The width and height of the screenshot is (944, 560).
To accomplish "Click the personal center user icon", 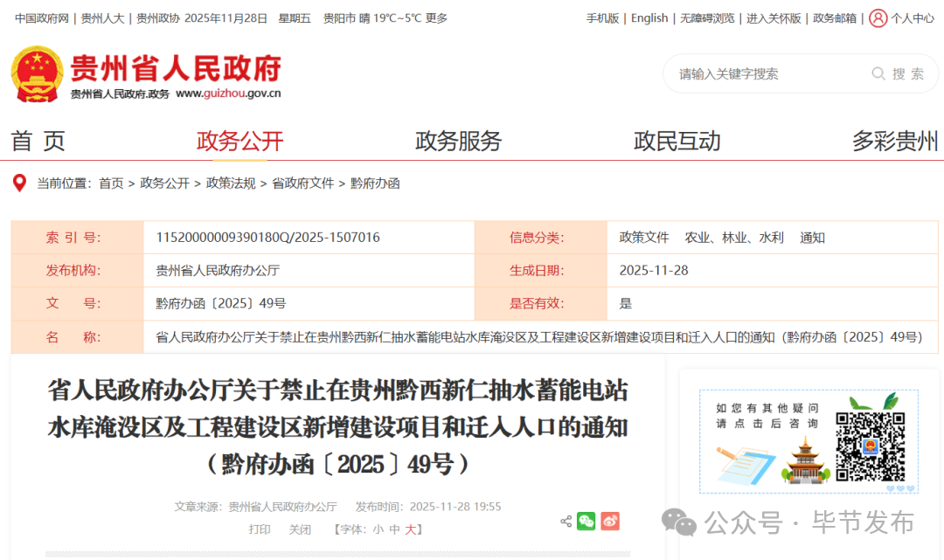I will click(x=878, y=18).
